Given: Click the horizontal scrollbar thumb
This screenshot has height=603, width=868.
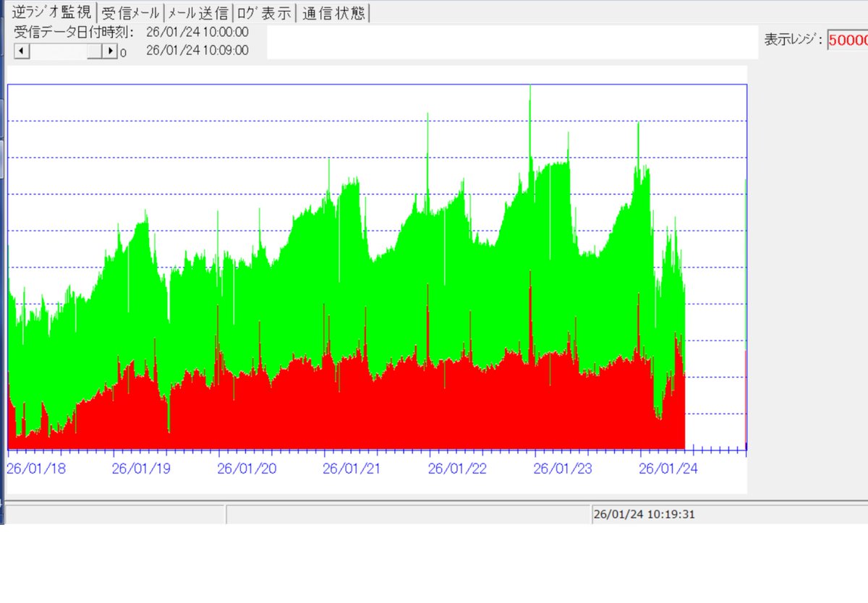Looking at the screenshot, I should pyautogui.click(x=95, y=51).
